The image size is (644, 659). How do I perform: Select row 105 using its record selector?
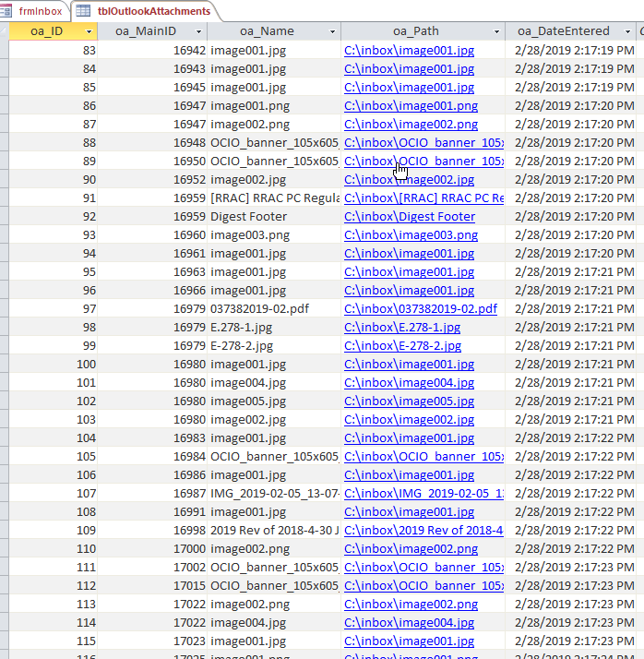tap(5, 457)
